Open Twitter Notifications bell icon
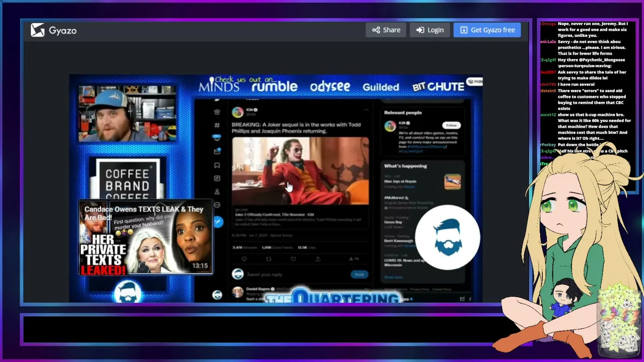The image size is (644, 362). (217, 138)
